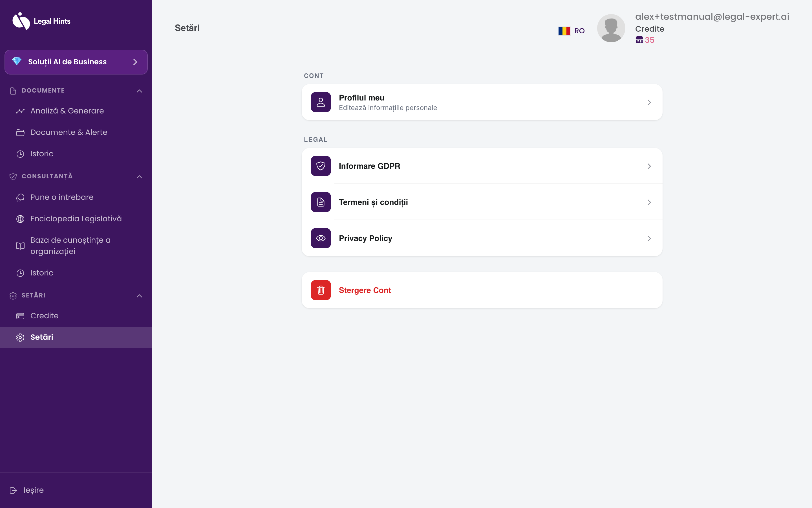Open Enciclopedia Legislativă
The image size is (812, 508).
point(76,219)
